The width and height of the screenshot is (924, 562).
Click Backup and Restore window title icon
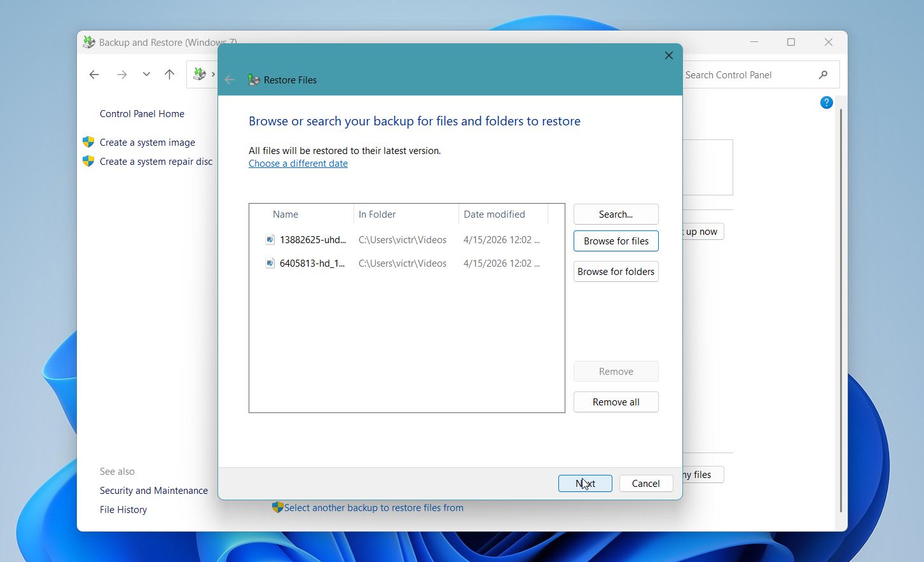click(89, 43)
